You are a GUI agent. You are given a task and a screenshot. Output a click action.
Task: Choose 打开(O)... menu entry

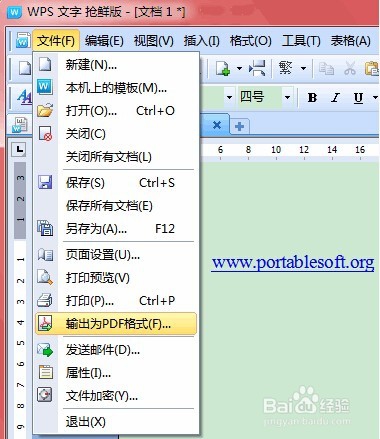[x=115, y=111]
